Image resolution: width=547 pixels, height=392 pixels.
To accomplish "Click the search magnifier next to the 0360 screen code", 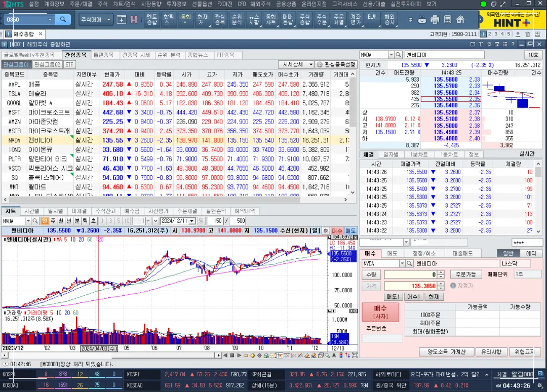I will pos(63,20).
